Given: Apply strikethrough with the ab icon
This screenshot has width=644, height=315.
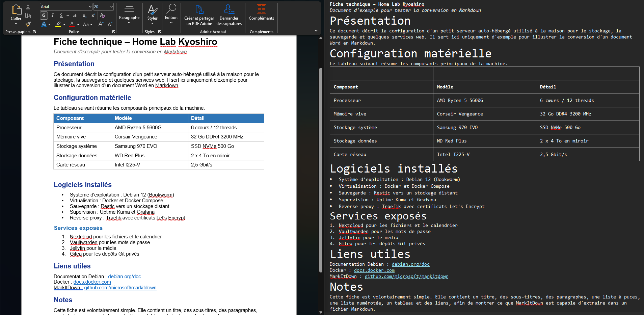Looking at the screenshot, I should (75, 16).
